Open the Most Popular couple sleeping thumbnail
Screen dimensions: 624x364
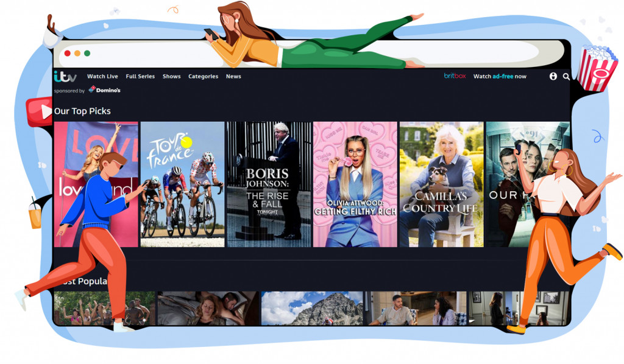click(x=208, y=309)
